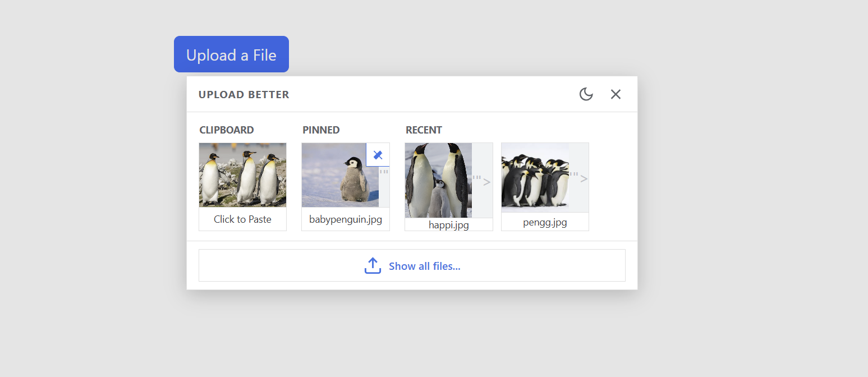Select the PINNED section header

point(321,130)
